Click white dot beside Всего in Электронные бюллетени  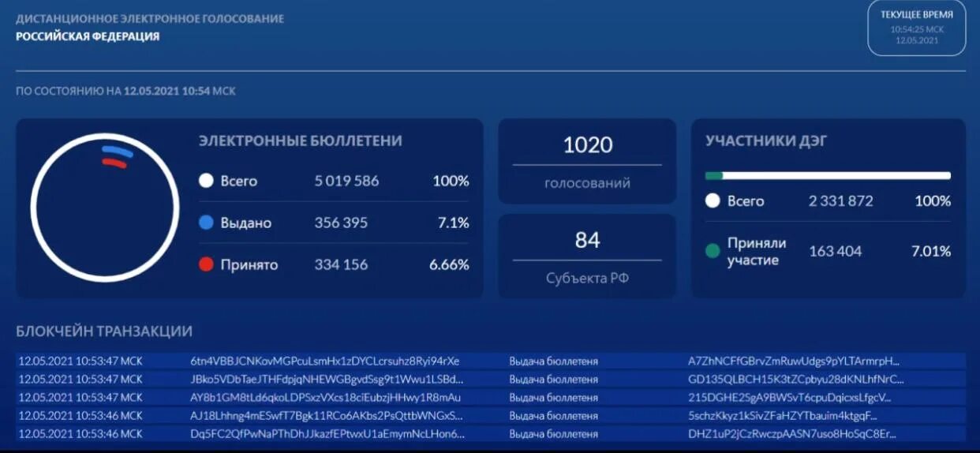[x=206, y=181]
